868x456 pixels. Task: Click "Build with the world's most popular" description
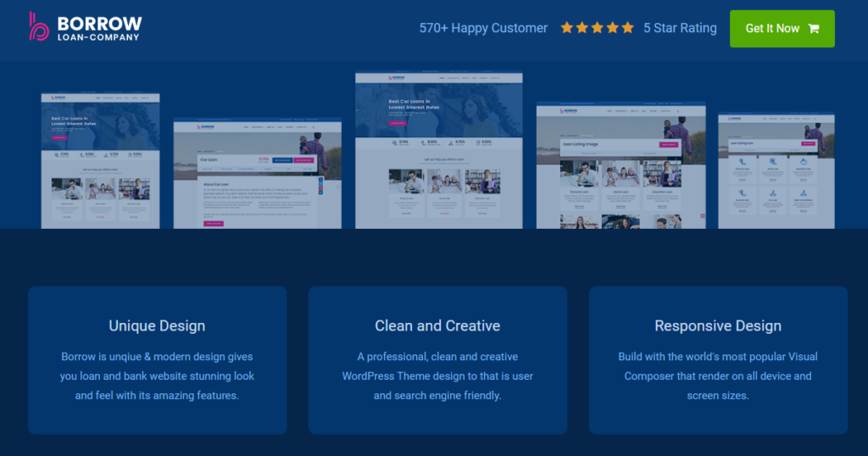[718, 375]
